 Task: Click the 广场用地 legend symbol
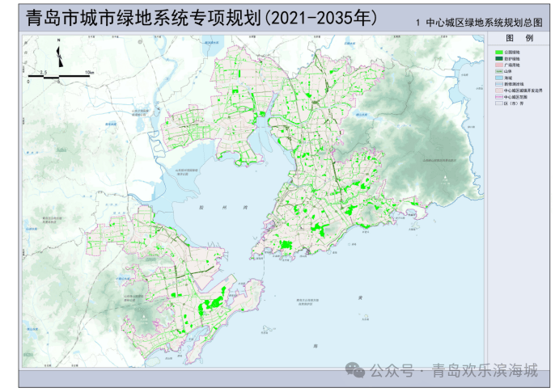tap(499, 65)
